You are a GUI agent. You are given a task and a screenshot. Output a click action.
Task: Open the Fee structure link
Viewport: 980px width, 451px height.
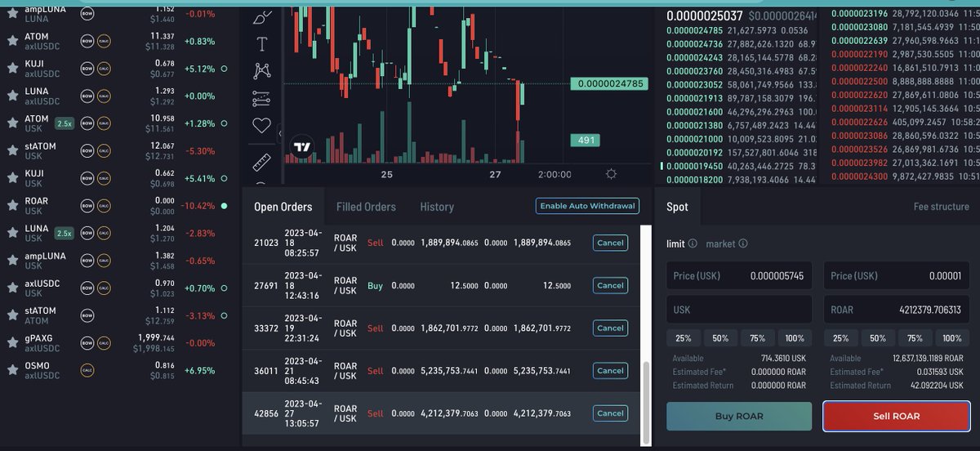tap(941, 207)
